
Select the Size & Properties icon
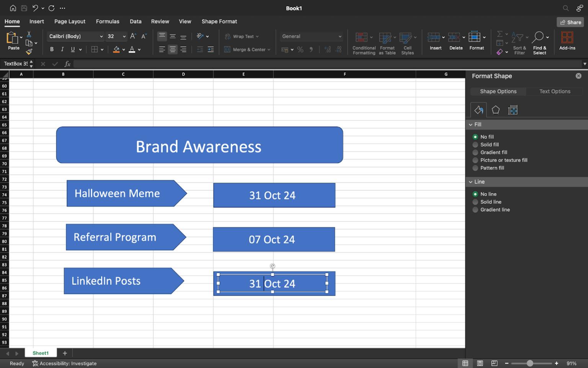(513, 110)
